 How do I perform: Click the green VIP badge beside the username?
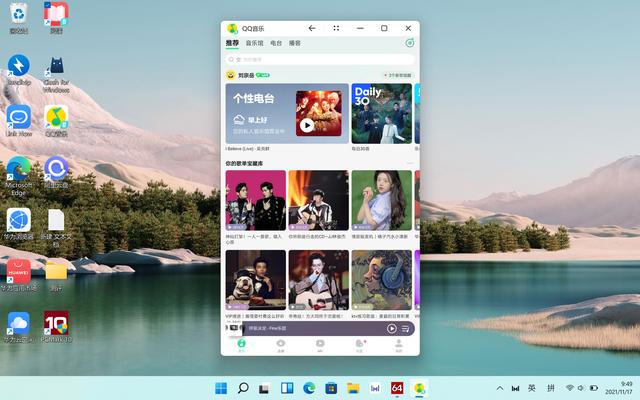click(x=262, y=75)
